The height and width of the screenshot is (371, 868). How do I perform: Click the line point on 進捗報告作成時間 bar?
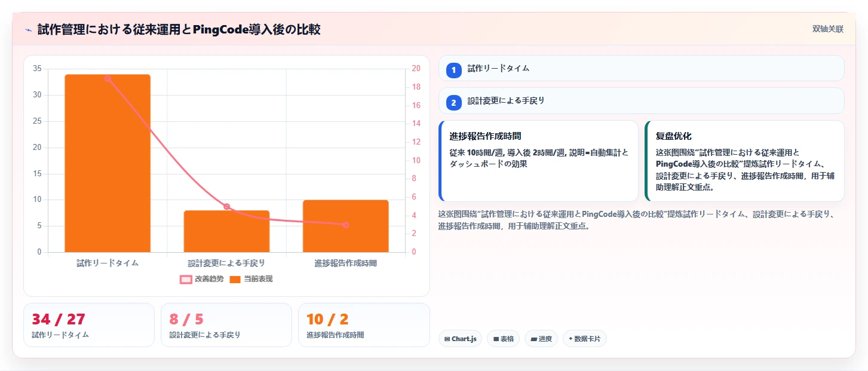pyautogui.click(x=346, y=225)
